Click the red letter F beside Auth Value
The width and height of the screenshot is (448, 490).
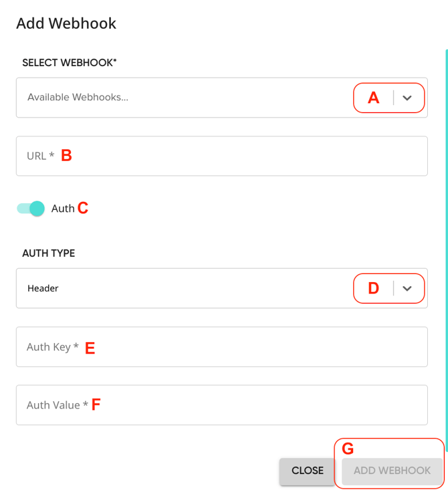[96, 405]
